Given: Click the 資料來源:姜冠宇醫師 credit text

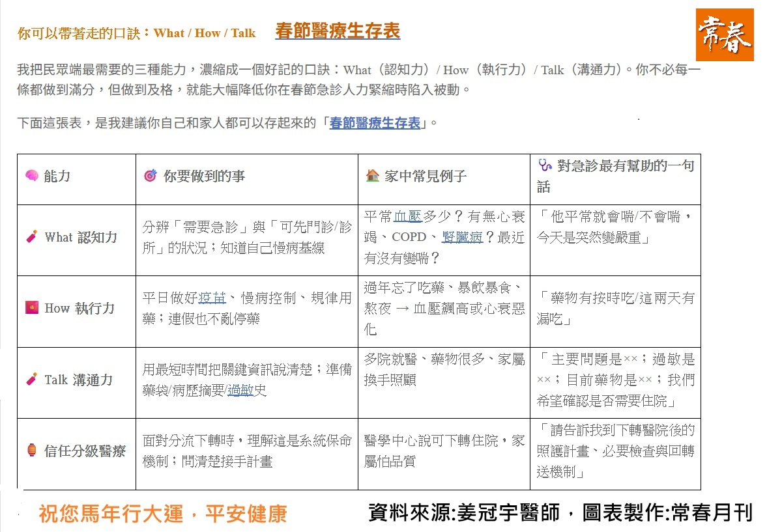Looking at the screenshot, I should (x=464, y=512).
